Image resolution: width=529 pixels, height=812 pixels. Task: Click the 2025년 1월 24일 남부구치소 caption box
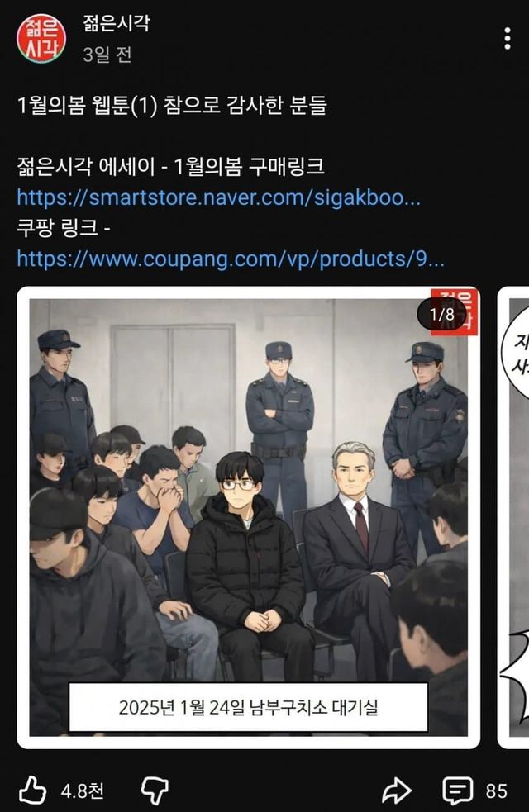(249, 707)
